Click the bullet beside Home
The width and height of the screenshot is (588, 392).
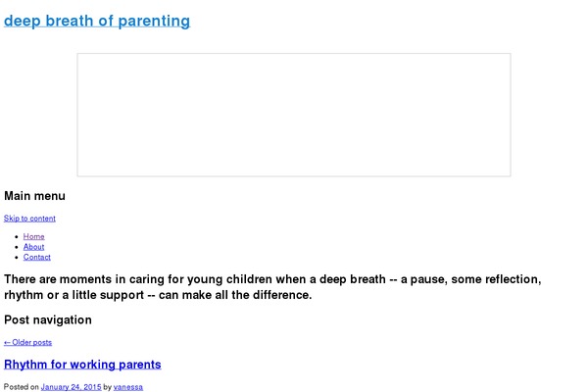(18, 236)
